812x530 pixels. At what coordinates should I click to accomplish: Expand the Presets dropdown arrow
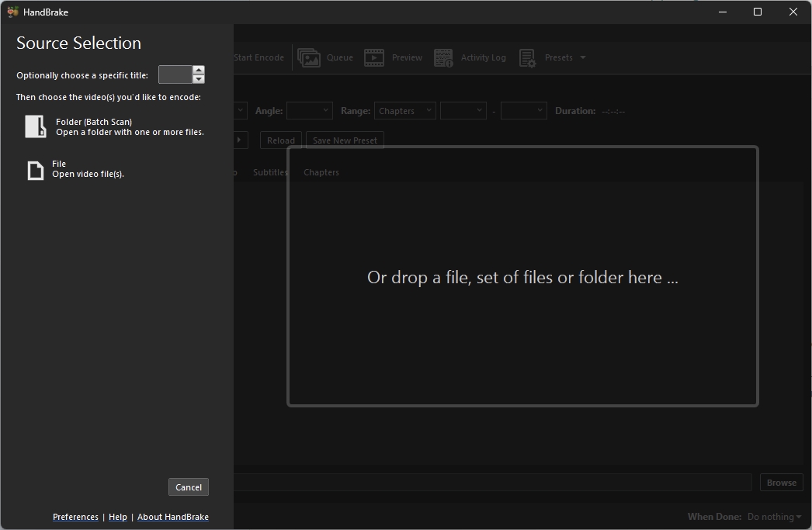[583, 57]
